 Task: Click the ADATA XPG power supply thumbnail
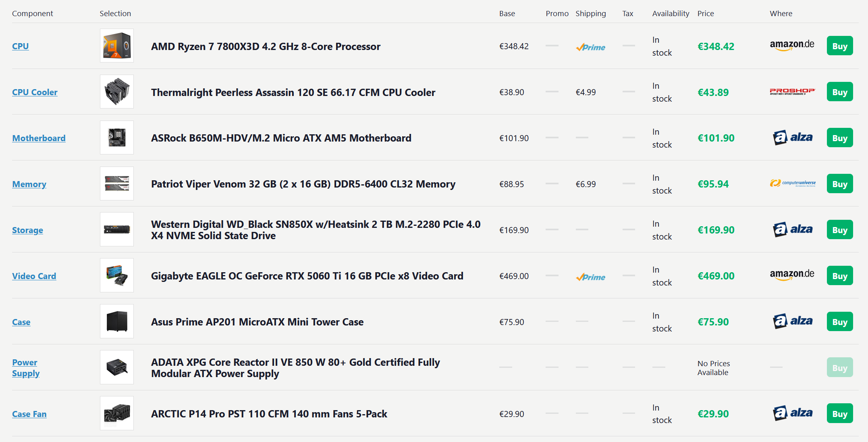tap(117, 367)
